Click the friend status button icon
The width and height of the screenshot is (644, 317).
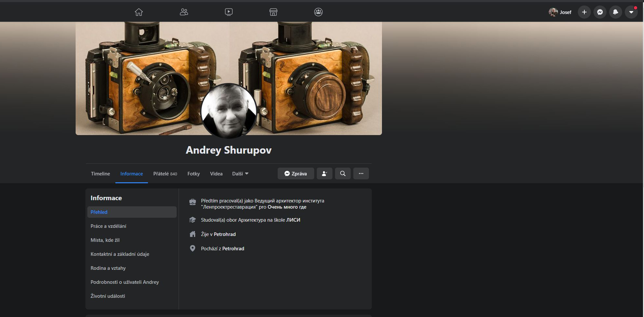[x=325, y=173]
